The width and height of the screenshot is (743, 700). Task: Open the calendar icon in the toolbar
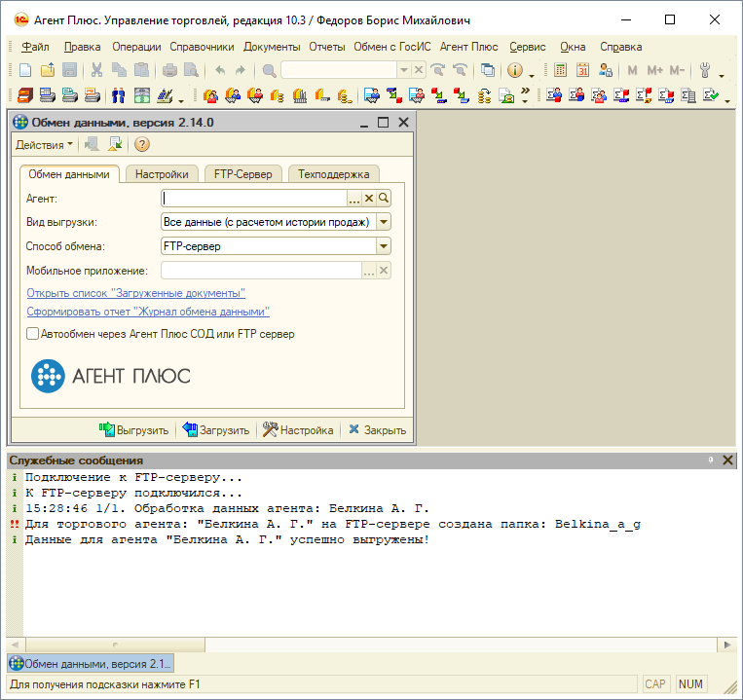pyautogui.click(x=582, y=70)
